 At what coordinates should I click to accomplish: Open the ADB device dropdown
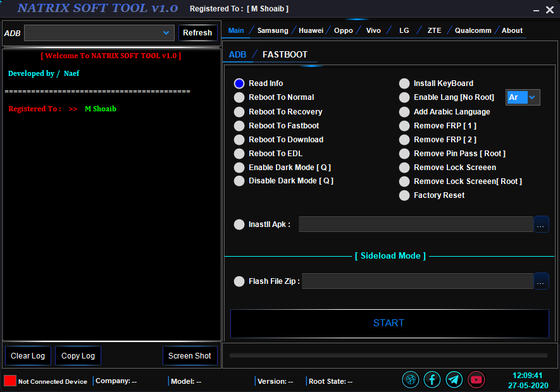pos(99,33)
